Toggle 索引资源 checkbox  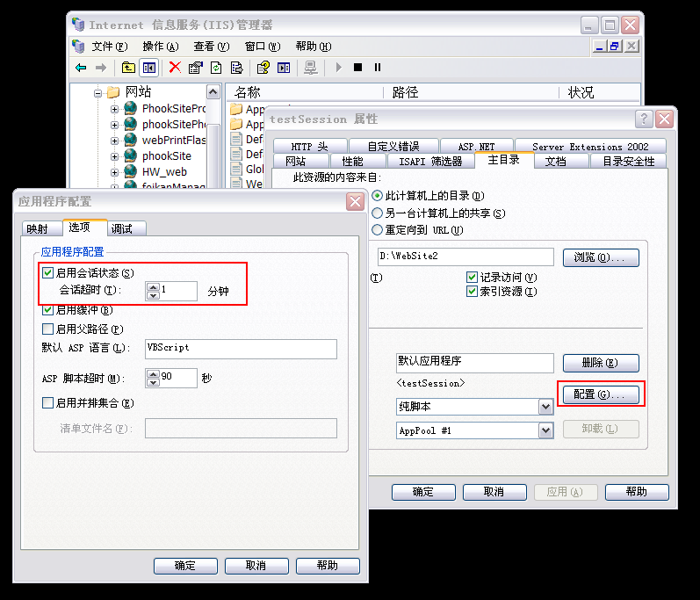[472, 292]
